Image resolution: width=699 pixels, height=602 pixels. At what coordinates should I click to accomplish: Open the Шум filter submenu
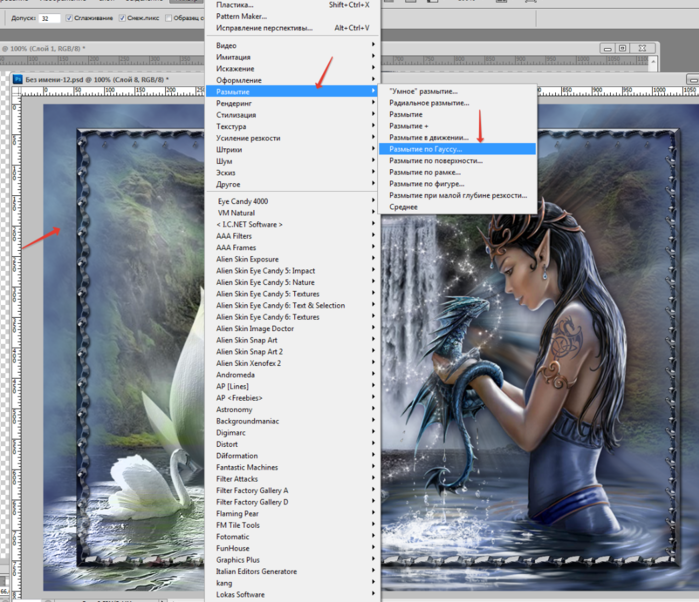293,161
